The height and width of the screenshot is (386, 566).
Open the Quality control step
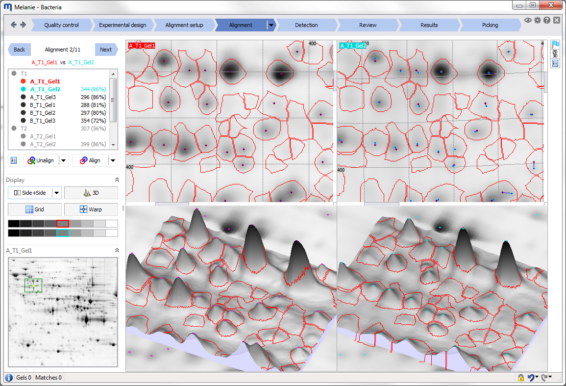point(61,25)
